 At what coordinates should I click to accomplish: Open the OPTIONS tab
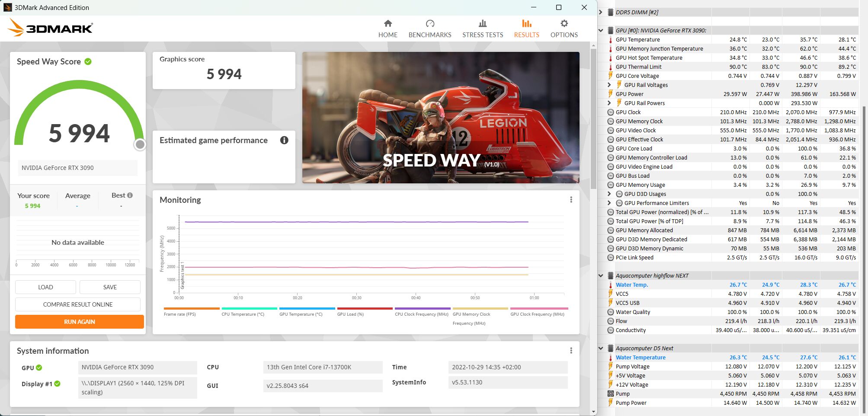point(564,29)
